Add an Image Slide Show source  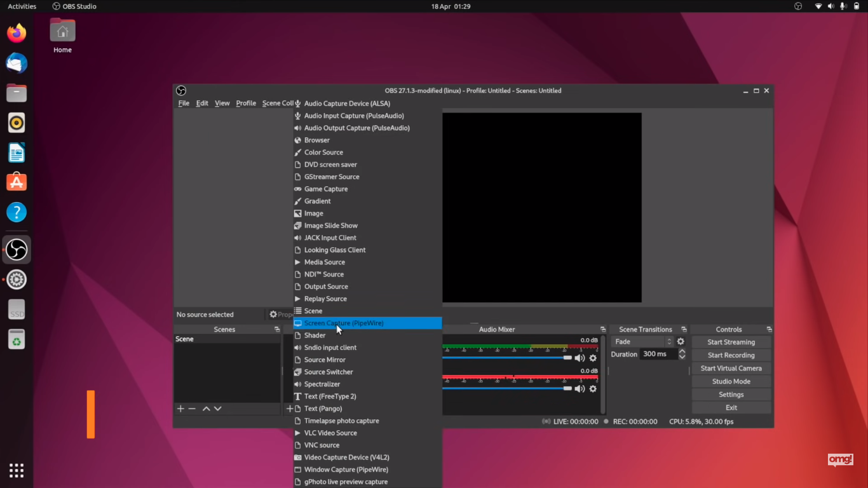click(367, 226)
